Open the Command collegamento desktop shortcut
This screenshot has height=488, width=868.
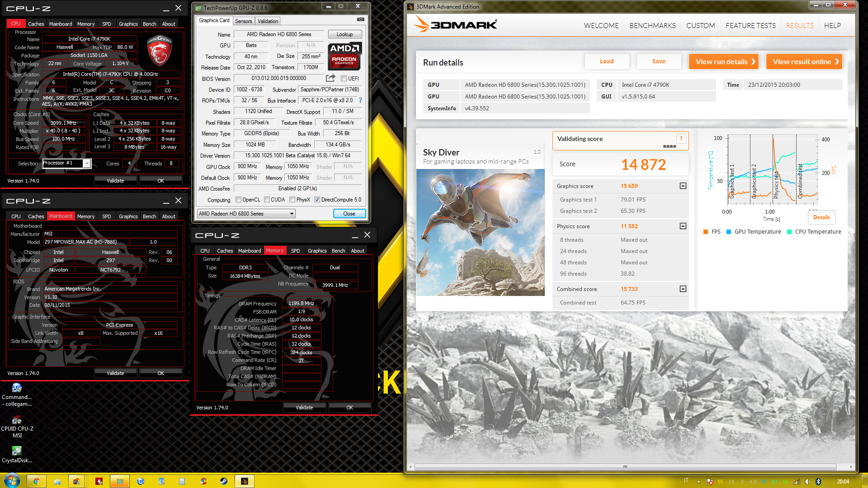pyautogui.click(x=17, y=394)
